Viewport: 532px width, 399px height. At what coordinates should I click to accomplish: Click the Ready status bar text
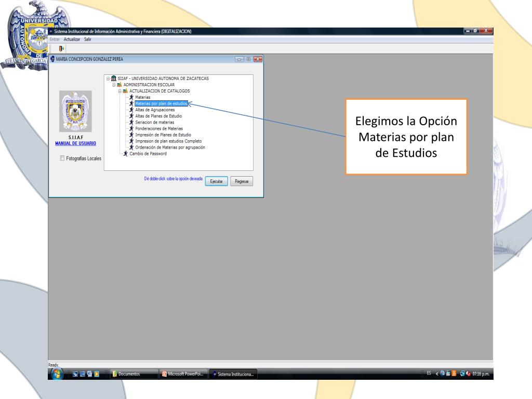54,365
